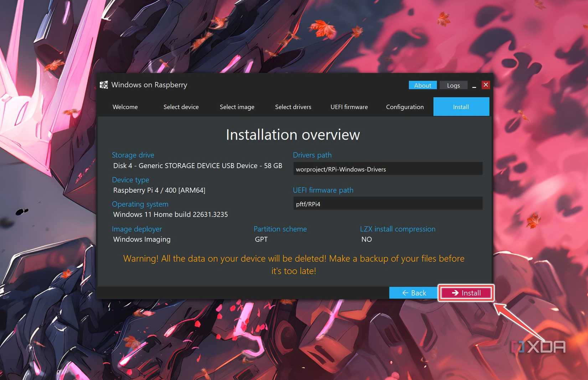This screenshot has width=588, height=380.
Task: Switch to the Welcome tab
Action: pyautogui.click(x=125, y=106)
